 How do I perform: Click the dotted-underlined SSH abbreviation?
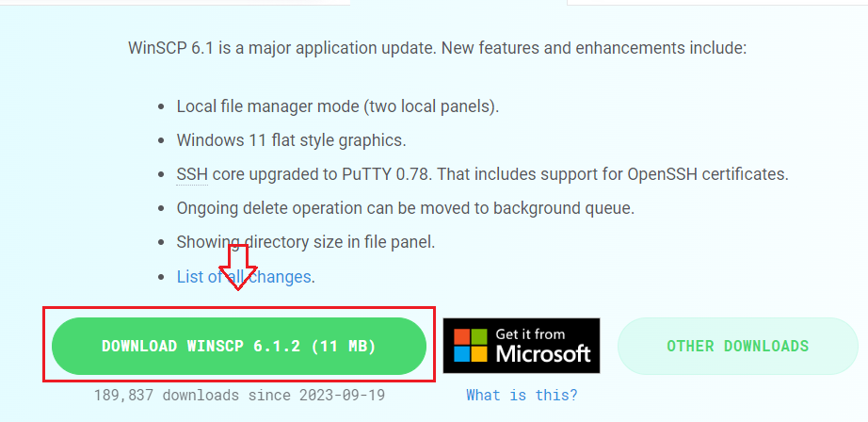(192, 174)
